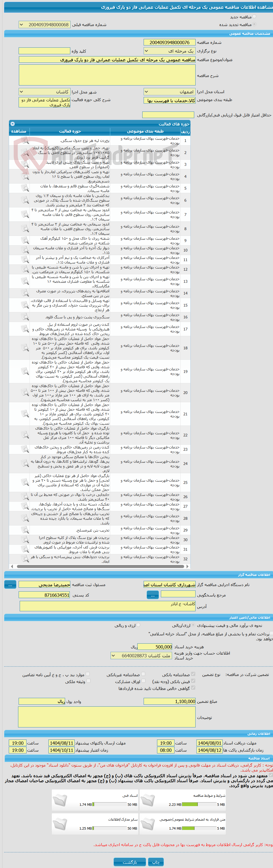Click the شرح مناقصه text area
273x868 pixels.
tap(107, 75)
